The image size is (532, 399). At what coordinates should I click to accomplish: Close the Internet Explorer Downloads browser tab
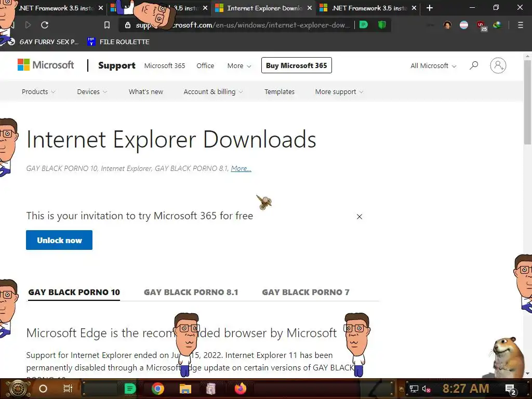tap(310, 8)
